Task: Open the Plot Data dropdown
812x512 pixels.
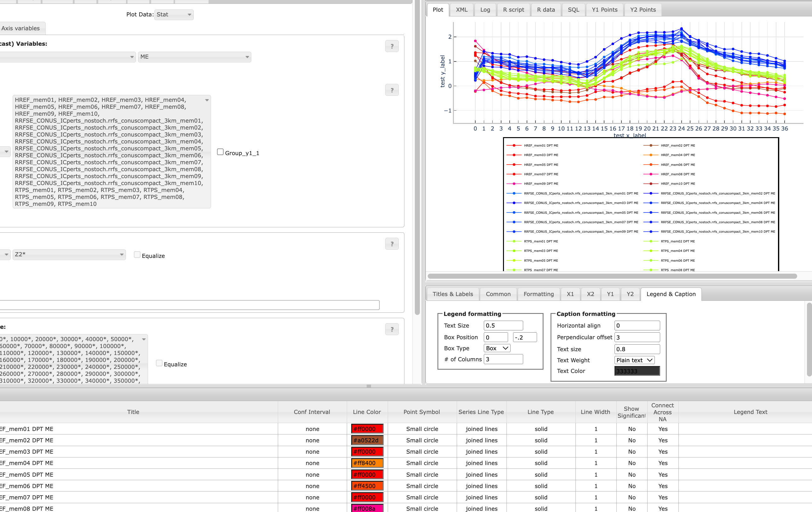Action: coord(174,15)
